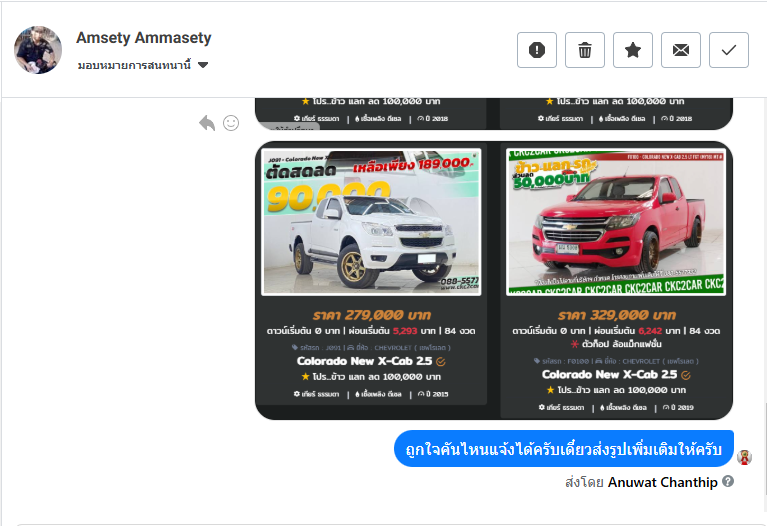Click the spam report exclamation icon

click(x=537, y=50)
